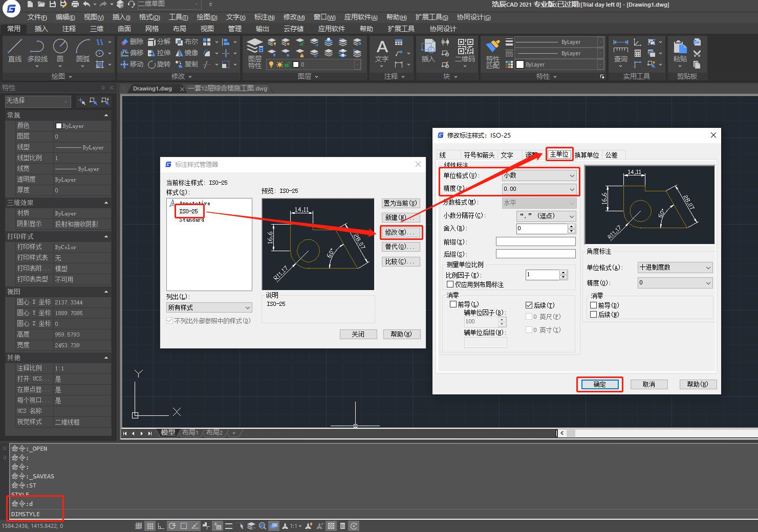758x532 pixels.
Task: Click the 二维码 QR code icon
Action: (x=465, y=51)
